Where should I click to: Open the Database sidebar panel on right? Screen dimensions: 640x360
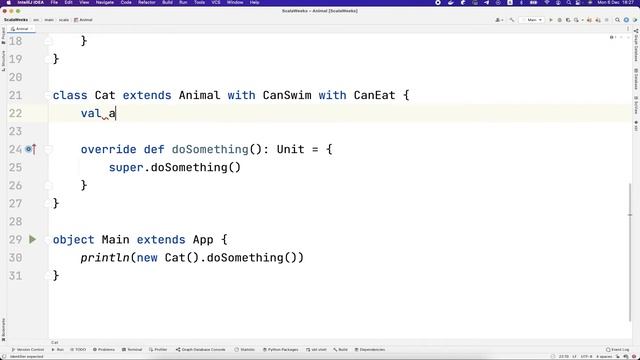636,79
